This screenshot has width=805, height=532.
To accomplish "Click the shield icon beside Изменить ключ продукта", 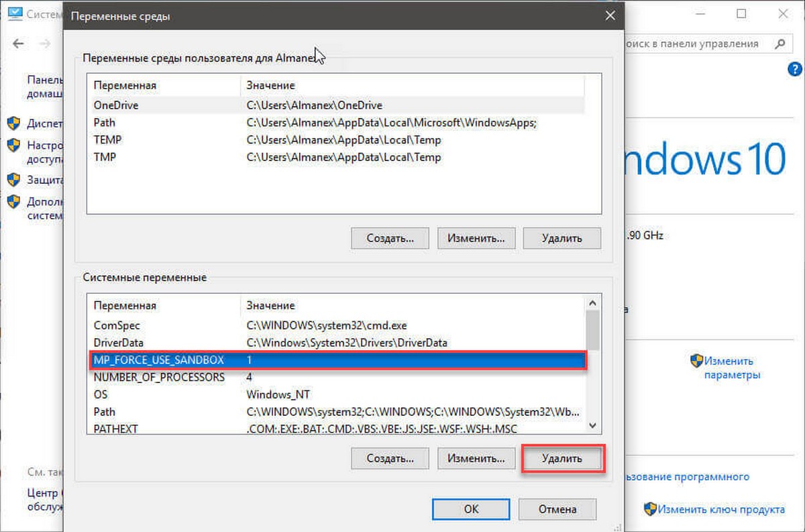I will pyautogui.click(x=650, y=509).
